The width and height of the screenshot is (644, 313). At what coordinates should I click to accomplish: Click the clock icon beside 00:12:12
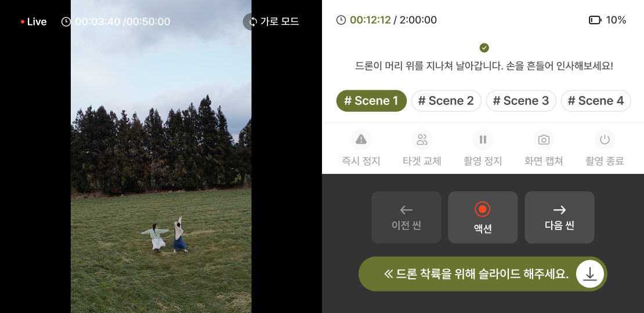341,20
